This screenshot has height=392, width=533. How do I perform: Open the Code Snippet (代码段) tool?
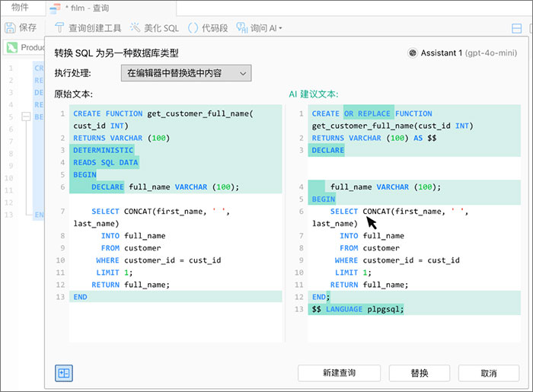pos(208,28)
